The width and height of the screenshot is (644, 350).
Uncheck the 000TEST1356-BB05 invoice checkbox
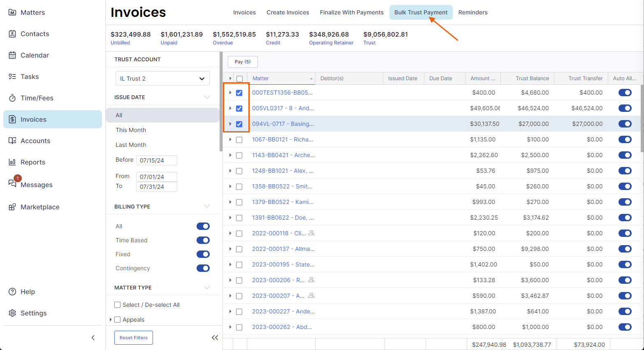[x=239, y=93]
